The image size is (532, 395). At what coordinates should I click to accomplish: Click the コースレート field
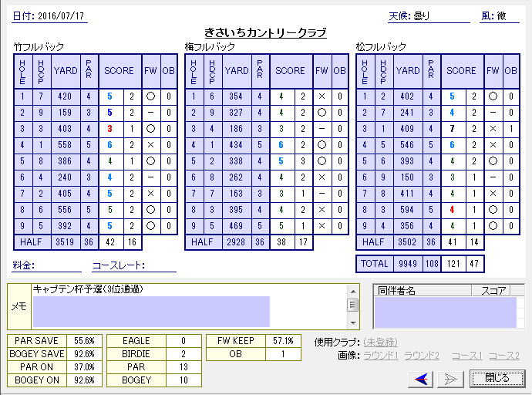point(134,265)
